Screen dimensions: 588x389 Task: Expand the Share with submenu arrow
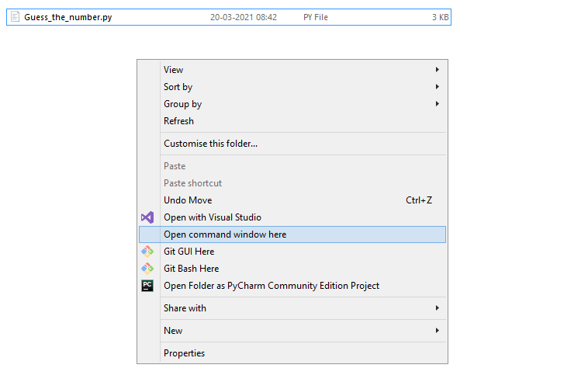pyautogui.click(x=438, y=308)
